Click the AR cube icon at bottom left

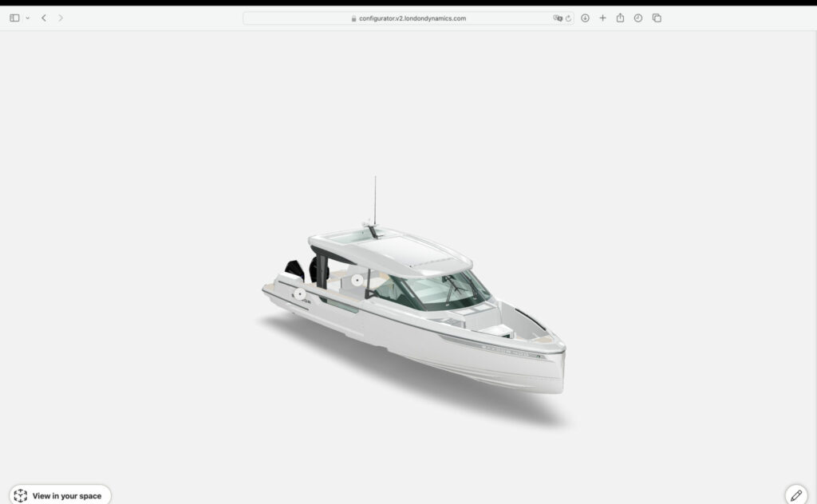(x=21, y=495)
